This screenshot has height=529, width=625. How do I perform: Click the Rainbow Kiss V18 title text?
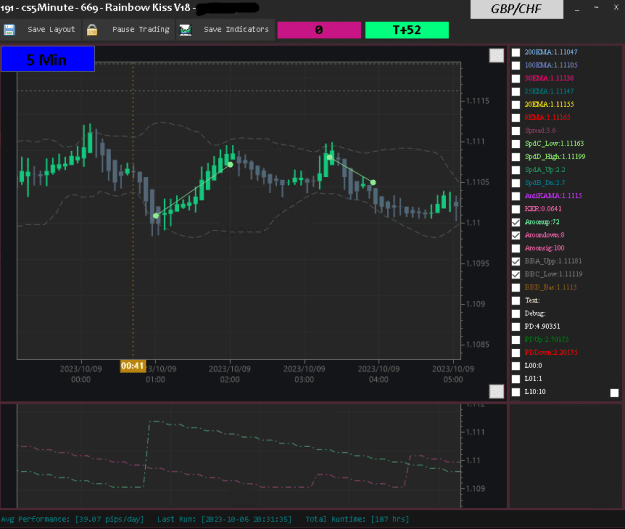click(x=147, y=8)
